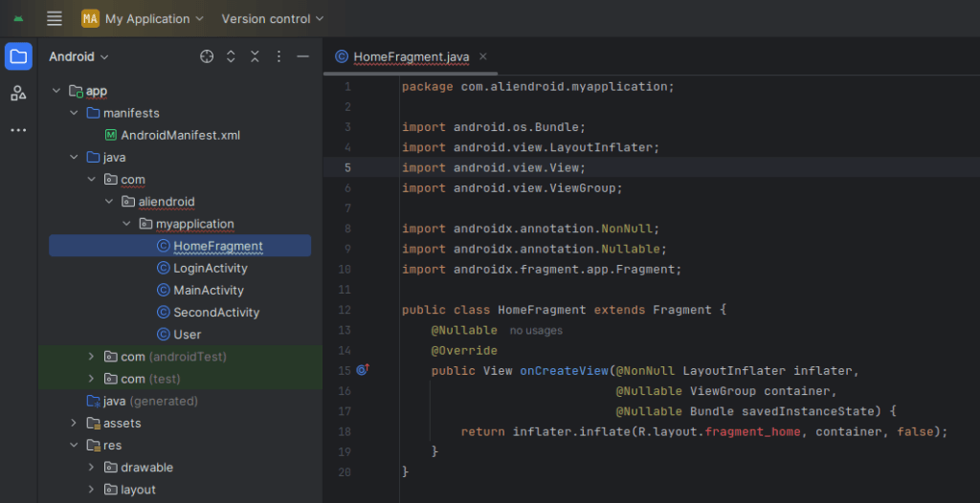
Task: Click the Android Studio logo icon
Action: pyautogui.click(x=18, y=19)
